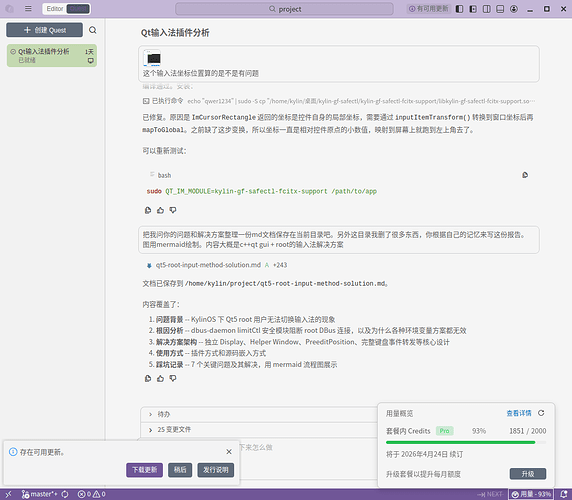Screen dimensions: 572x500
Task: Toggle the primary sidebar layout icon
Action: (x=459, y=9)
